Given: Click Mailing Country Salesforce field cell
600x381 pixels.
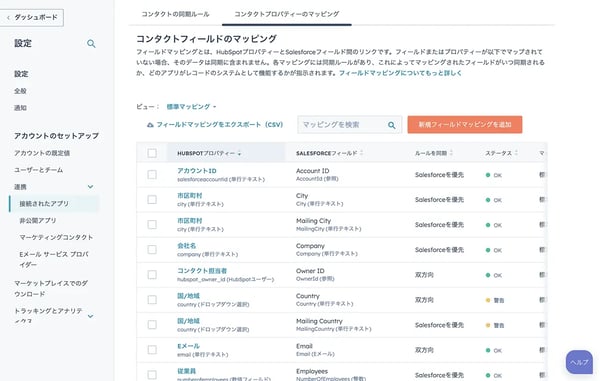Looking at the screenshot, I should tap(334, 325).
